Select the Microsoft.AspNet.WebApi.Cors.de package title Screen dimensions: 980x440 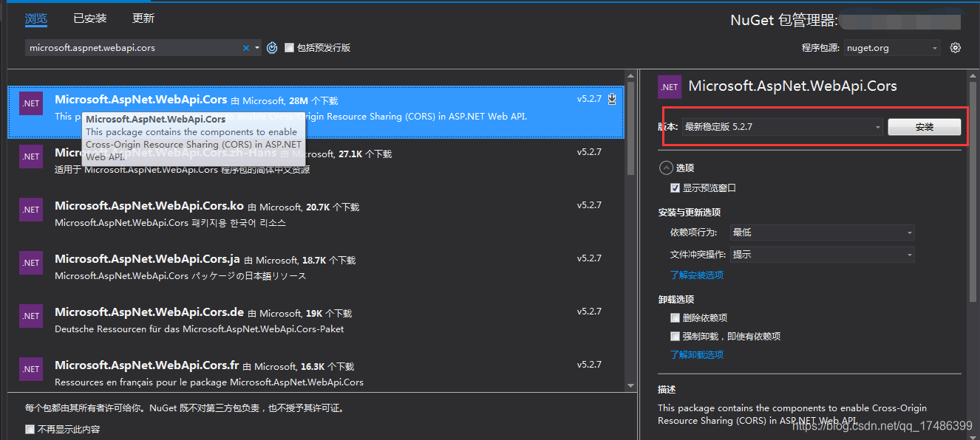click(149, 312)
